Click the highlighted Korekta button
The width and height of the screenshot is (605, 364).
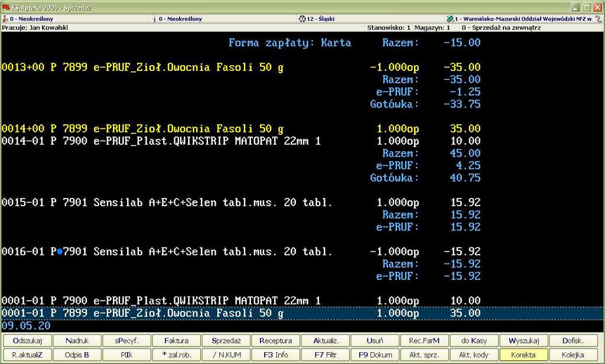(523, 355)
